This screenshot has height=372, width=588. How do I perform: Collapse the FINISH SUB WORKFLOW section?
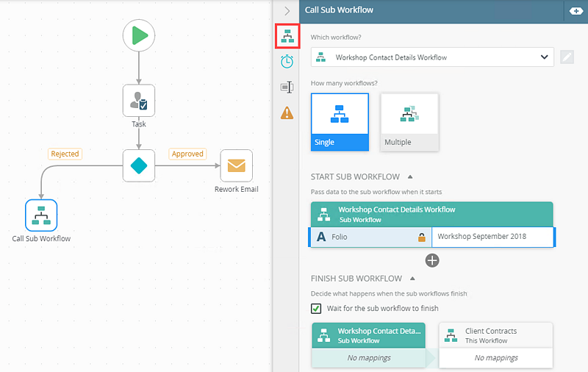pyautogui.click(x=412, y=278)
